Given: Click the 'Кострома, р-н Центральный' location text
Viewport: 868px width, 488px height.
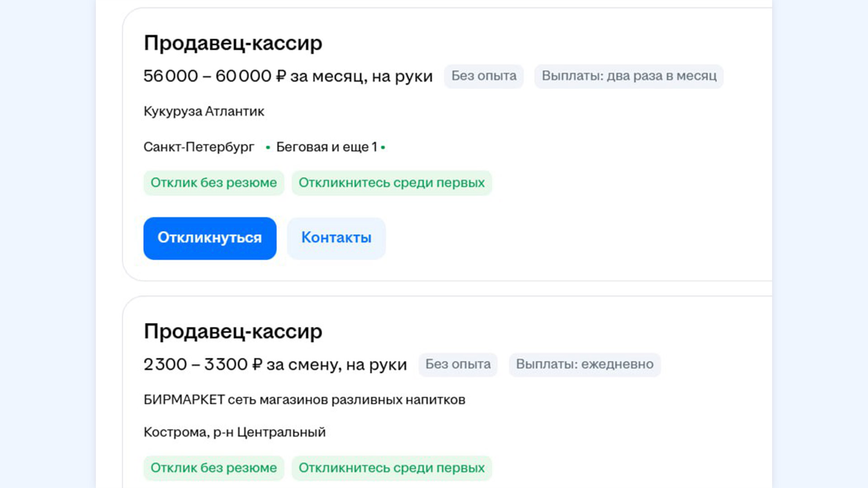Looking at the screenshot, I should (235, 432).
